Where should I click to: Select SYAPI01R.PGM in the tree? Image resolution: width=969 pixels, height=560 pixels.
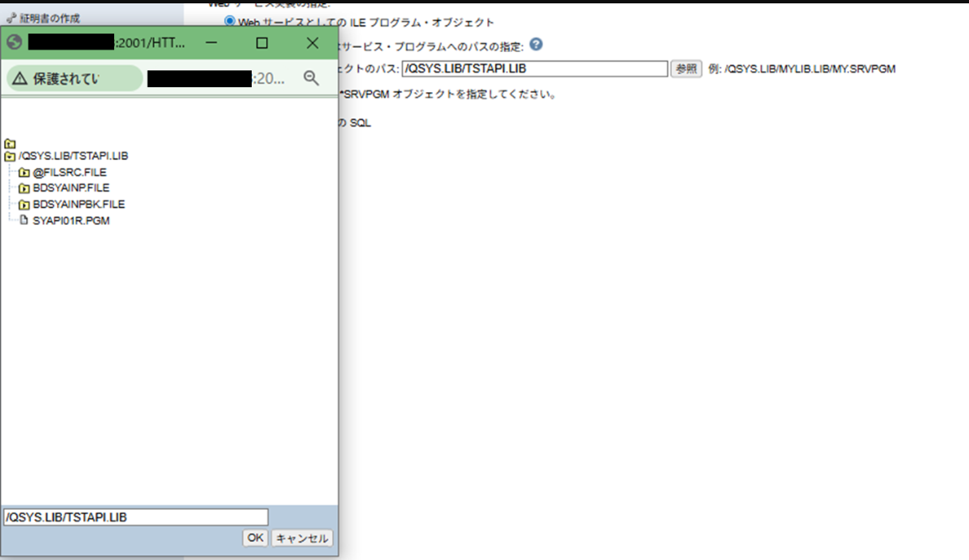pyautogui.click(x=71, y=220)
